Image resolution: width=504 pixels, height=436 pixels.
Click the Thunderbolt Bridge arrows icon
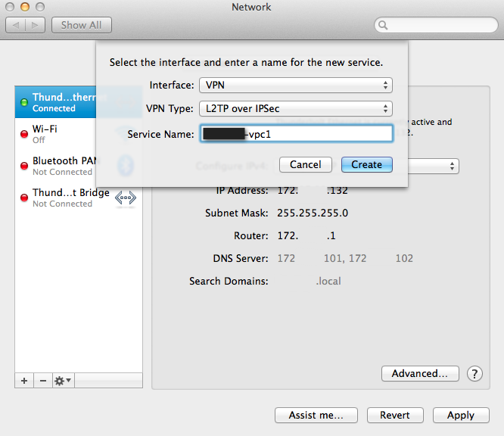125,198
